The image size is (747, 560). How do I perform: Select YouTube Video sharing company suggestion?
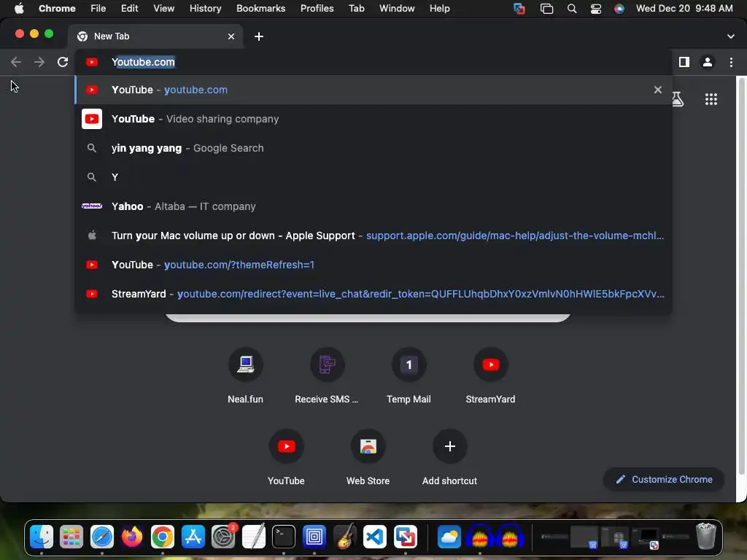click(373, 119)
